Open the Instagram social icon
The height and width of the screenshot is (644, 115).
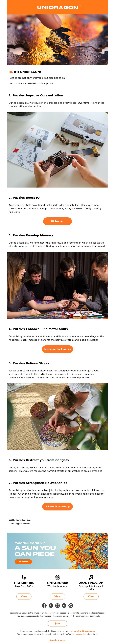tap(57, 605)
